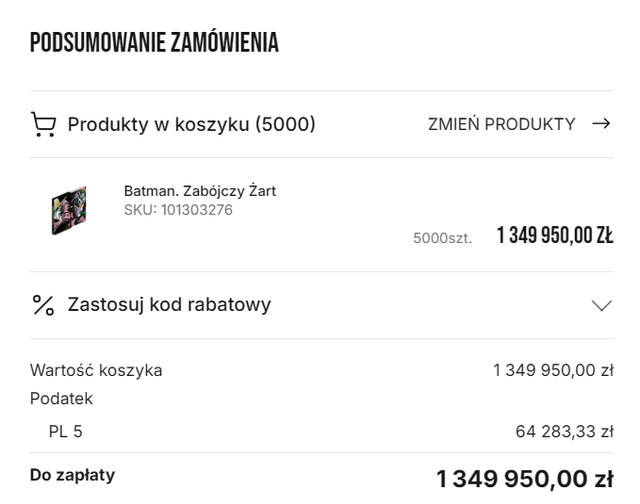Click the Produkty w koszyku (5000) label
Viewport: 640px width, 504px height.
pos(191,124)
